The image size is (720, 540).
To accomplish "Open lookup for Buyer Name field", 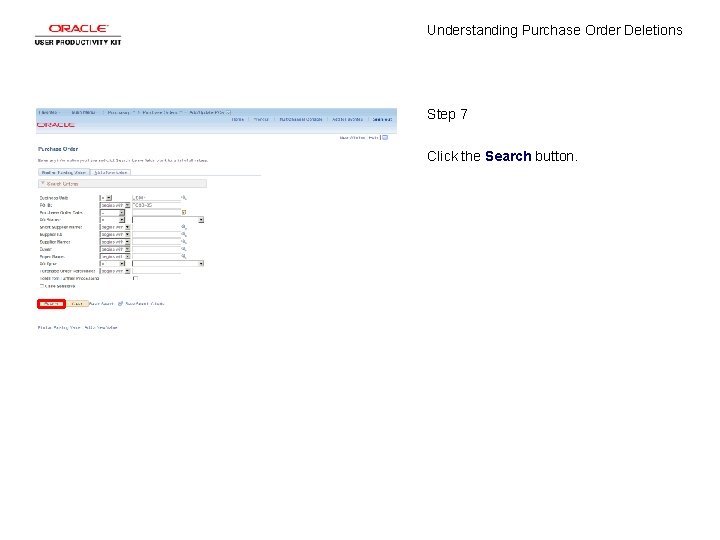I will click(184, 257).
